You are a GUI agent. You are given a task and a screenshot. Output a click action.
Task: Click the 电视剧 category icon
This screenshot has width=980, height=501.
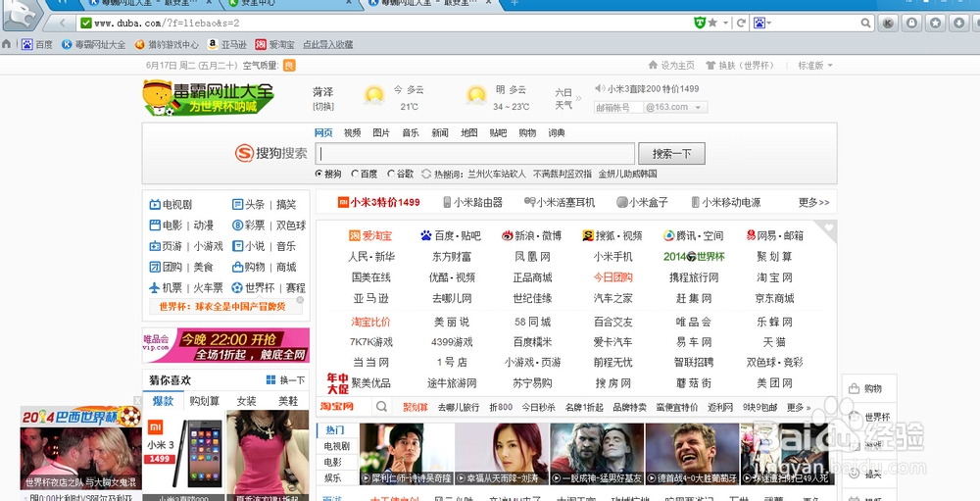click(155, 205)
